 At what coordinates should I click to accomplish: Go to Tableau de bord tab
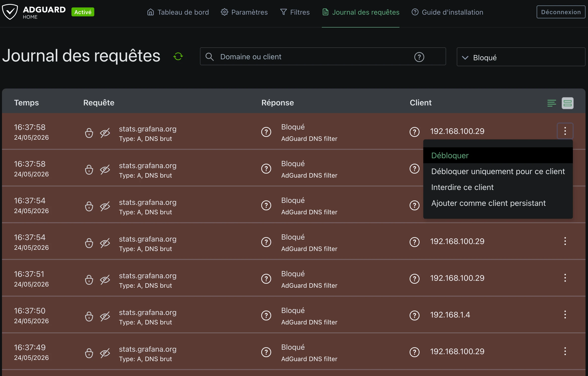pyautogui.click(x=178, y=12)
